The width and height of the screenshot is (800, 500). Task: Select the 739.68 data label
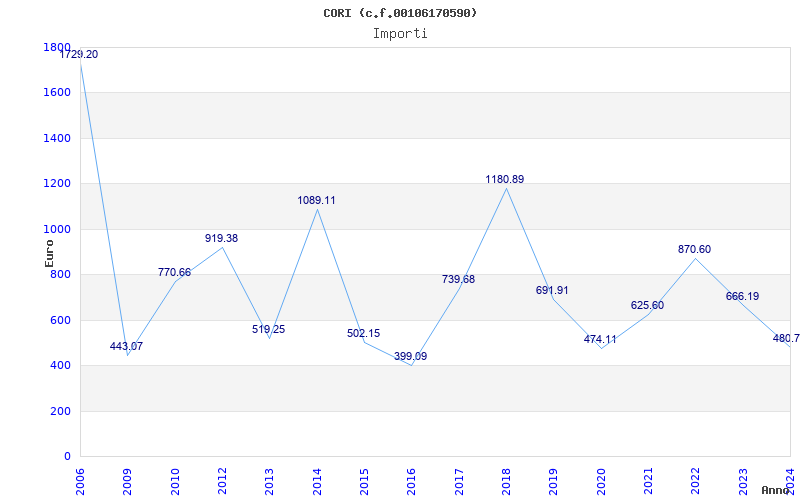(x=458, y=280)
